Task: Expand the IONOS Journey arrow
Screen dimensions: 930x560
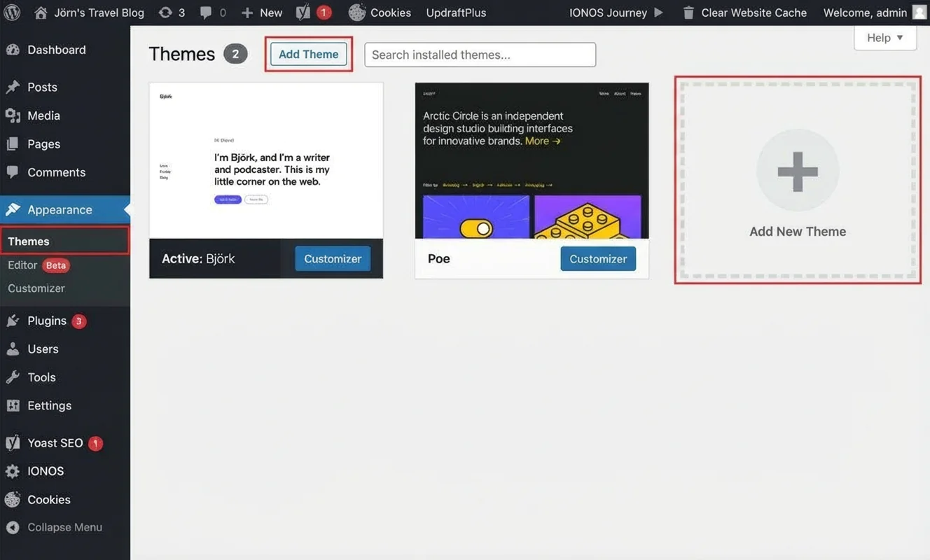Action: (x=658, y=12)
